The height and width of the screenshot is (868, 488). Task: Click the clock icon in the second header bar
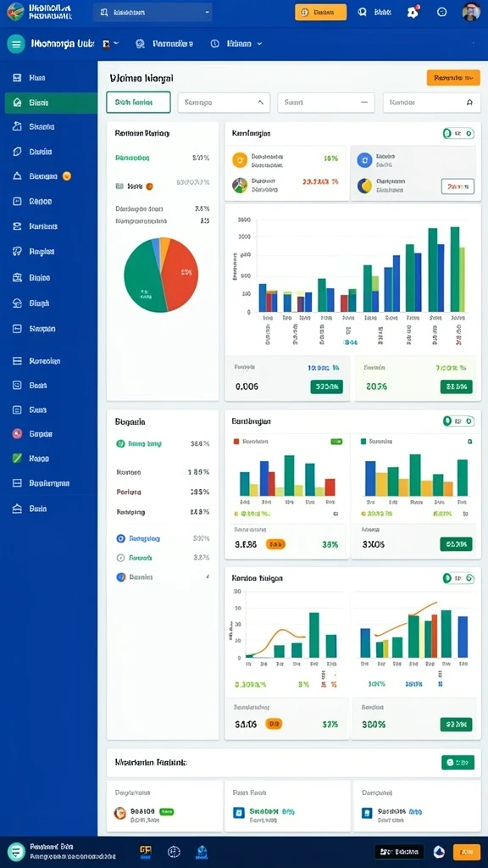pos(215,44)
